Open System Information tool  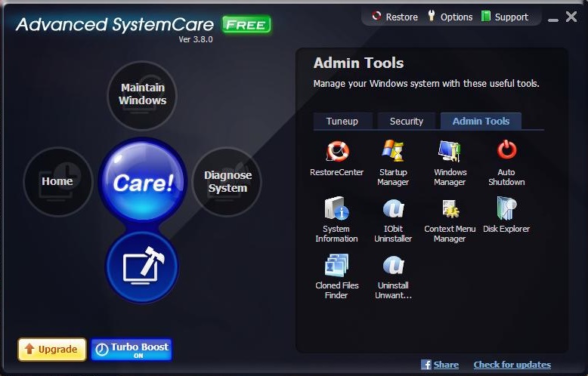(x=336, y=211)
